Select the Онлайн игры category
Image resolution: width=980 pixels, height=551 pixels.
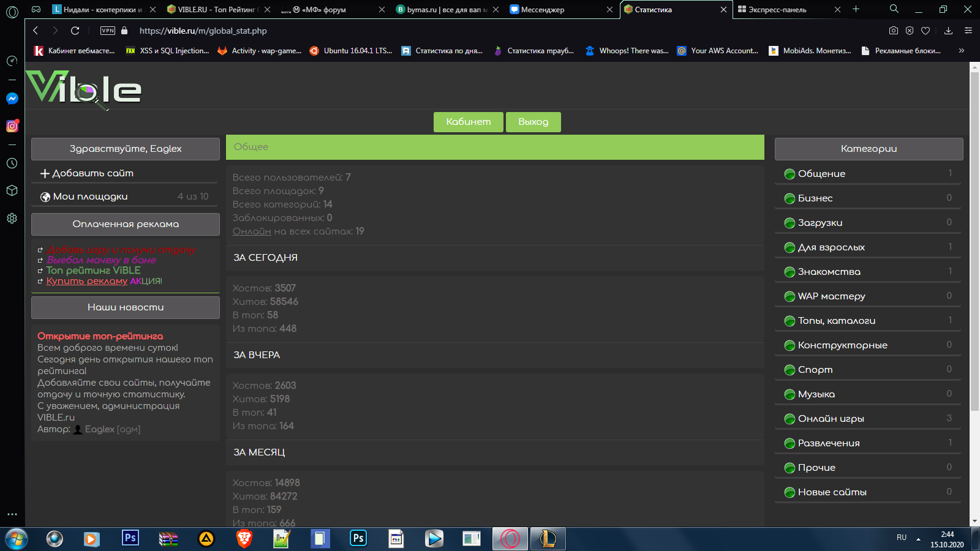(x=831, y=419)
